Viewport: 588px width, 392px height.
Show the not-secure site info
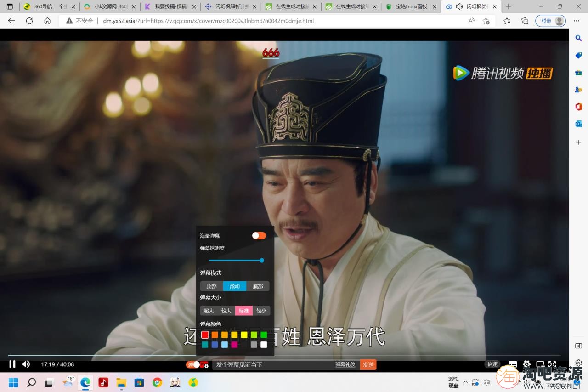coord(79,21)
